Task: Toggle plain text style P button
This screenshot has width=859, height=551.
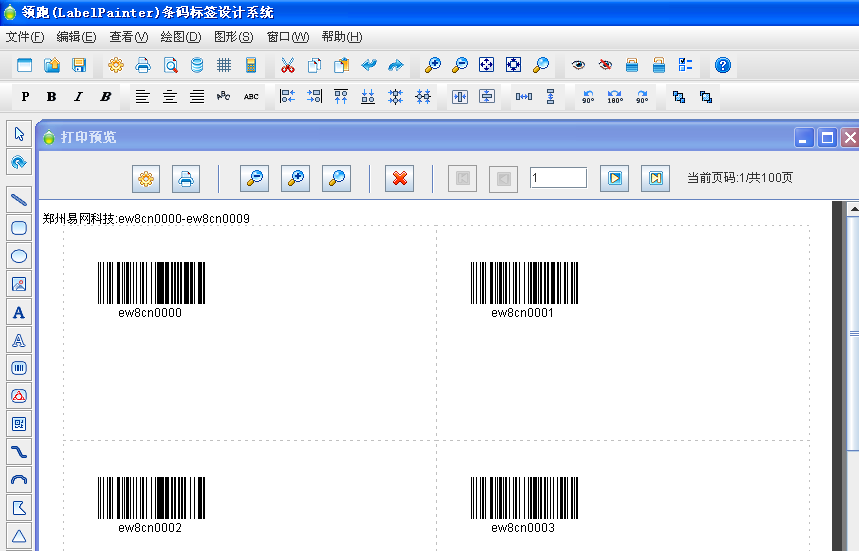Action: click(x=25, y=97)
